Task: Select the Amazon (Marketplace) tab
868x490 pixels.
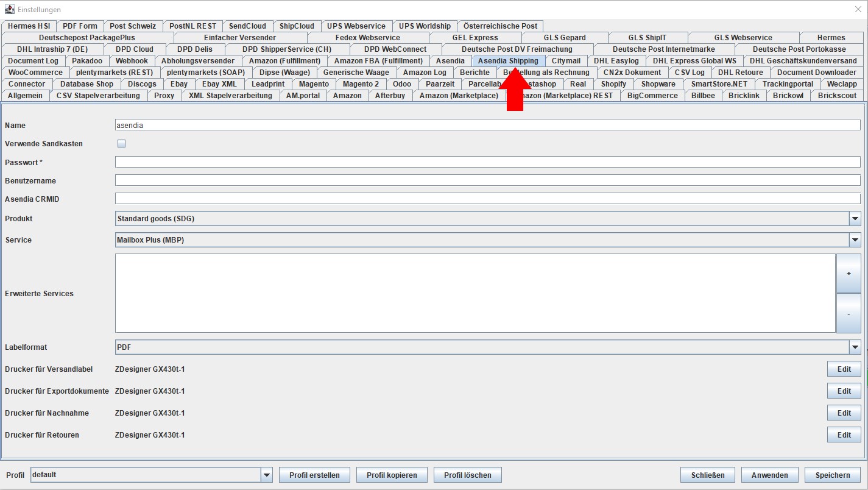Action: pos(459,96)
